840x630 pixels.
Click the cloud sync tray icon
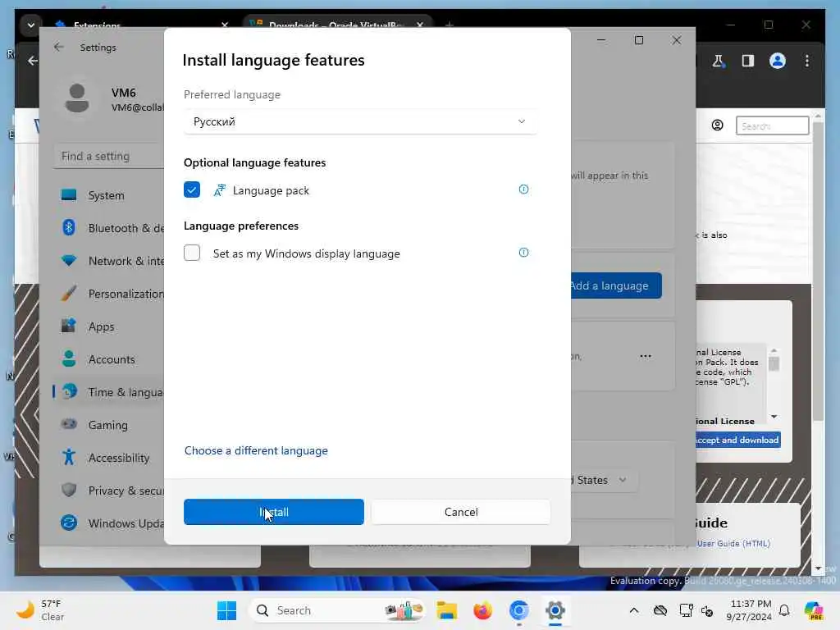click(x=660, y=610)
